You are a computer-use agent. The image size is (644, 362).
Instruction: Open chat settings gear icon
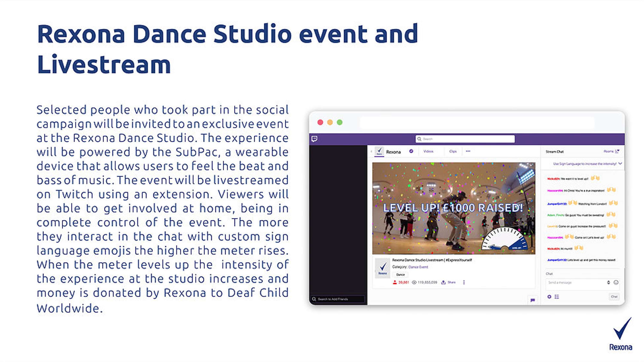pos(549,297)
